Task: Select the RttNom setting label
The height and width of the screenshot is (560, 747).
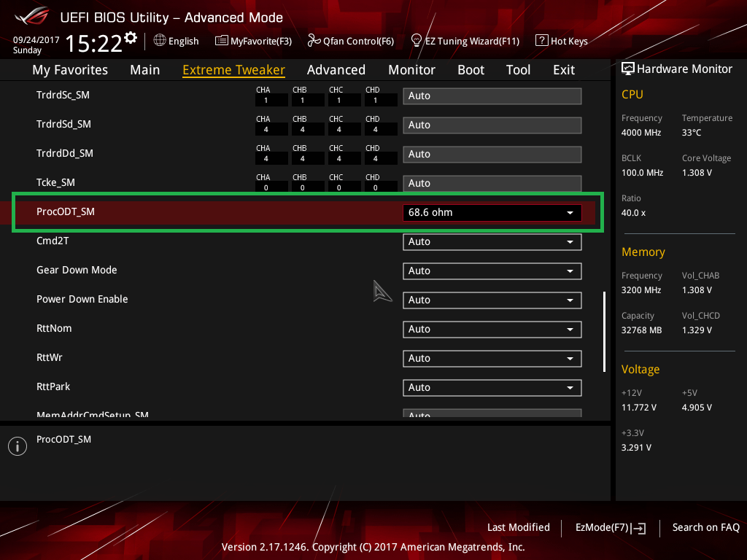Action: click(x=54, y=328)
